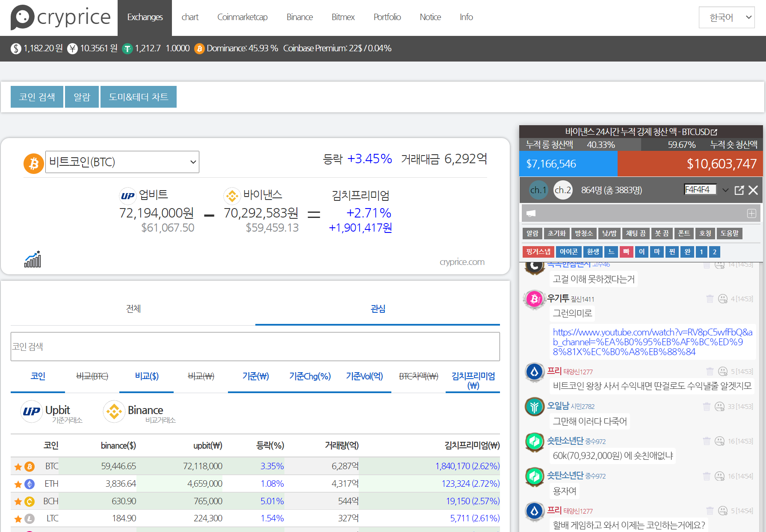Image resolution: width=766 pixels, height=532 pixels.
Task: Expand chat color dropdown chevron
Action: 725,190
